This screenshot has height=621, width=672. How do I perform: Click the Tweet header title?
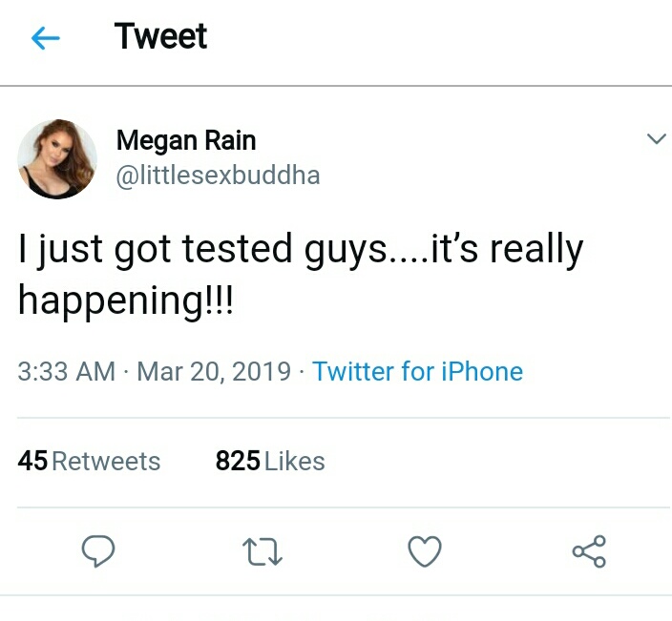(160, 37)
